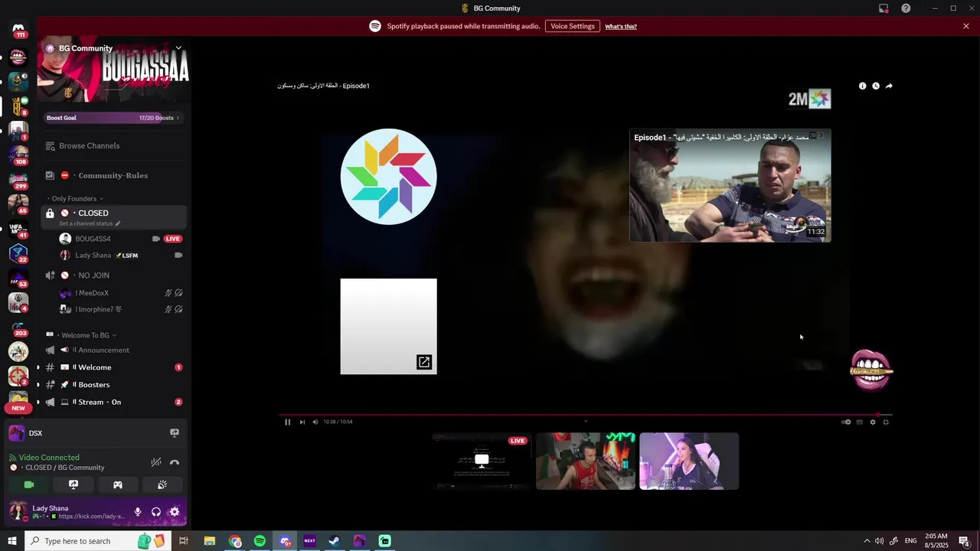Screen dimensions: 980x551
Task: Stop streaming DSX via the screen icon
Action: point(175,433)
